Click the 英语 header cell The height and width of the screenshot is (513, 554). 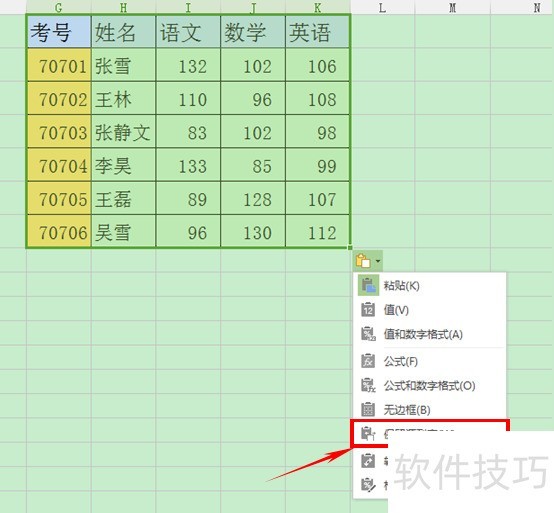[x=317, y=31]
